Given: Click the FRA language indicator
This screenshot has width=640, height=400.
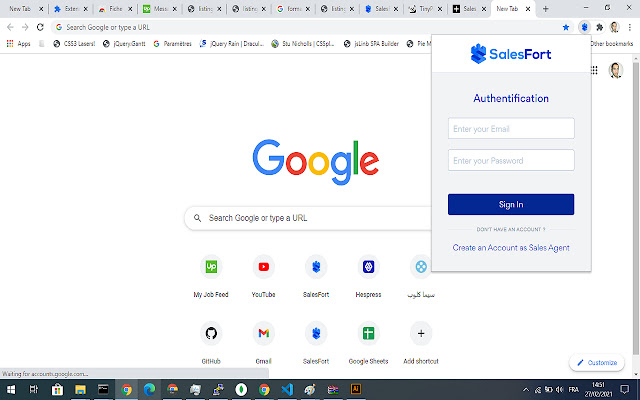Looking at the screenshot, I should [573, 390].
